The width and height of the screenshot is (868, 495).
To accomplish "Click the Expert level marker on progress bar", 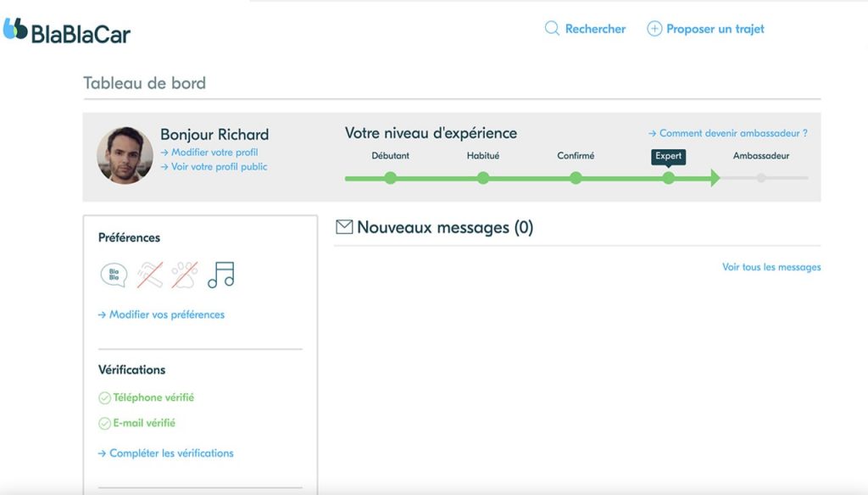I will [669, 178].
